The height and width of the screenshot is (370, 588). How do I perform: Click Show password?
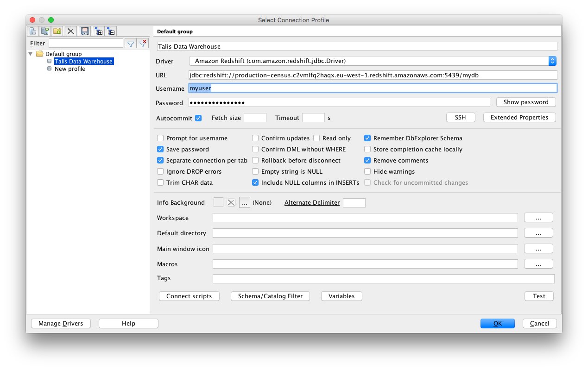[526, 102]
